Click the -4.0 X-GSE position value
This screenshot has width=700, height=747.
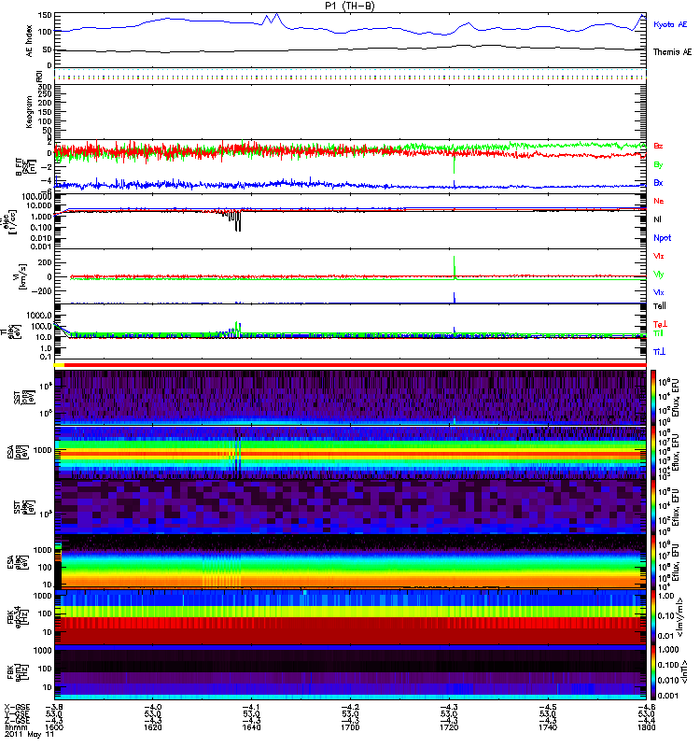pyautogui.click(x=152, y=707)
